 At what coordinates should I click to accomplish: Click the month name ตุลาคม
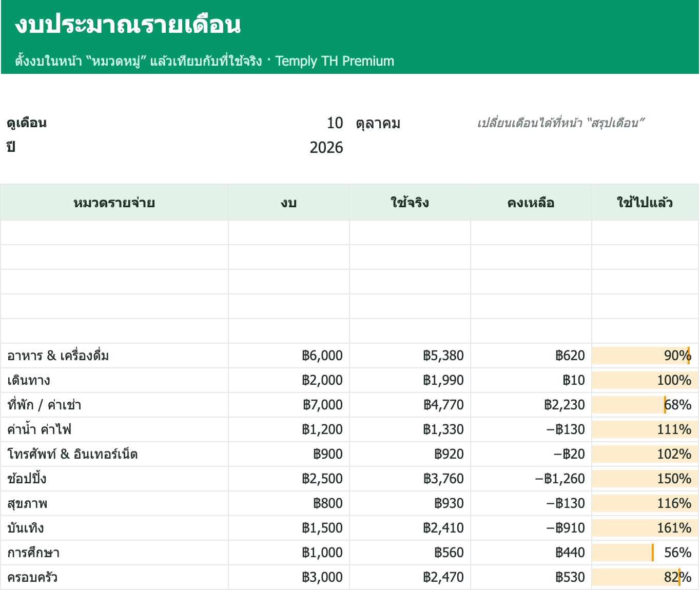click(378, 124)
